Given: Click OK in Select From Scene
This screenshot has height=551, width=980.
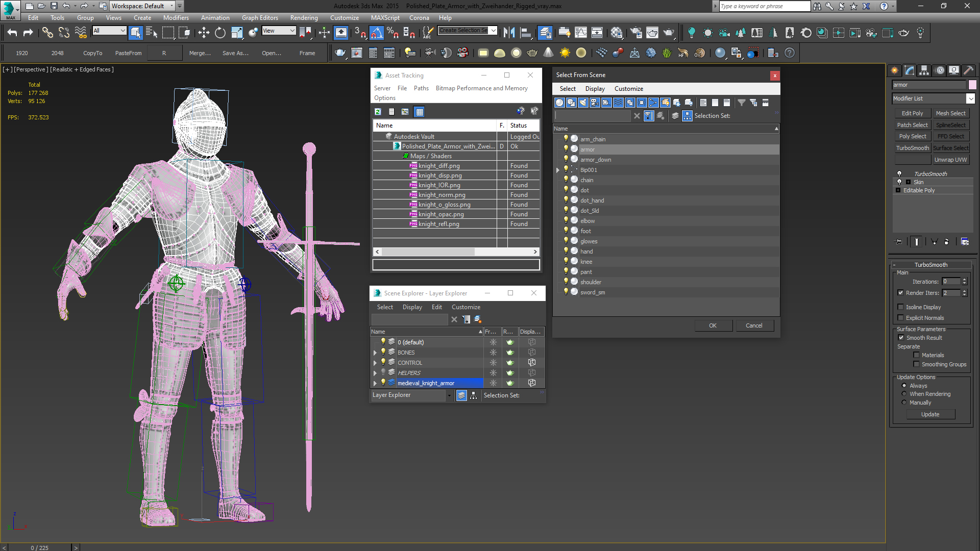Looking at the screenshot, I should [713, 325].
